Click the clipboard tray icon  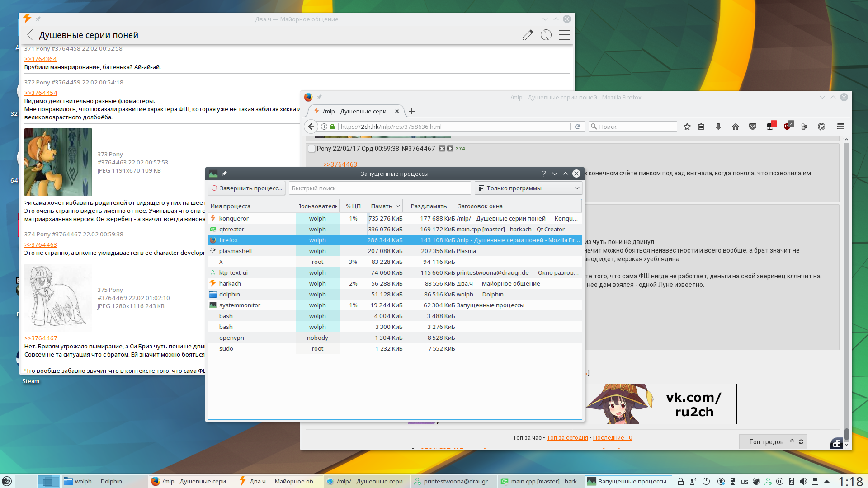pos(815,481)
